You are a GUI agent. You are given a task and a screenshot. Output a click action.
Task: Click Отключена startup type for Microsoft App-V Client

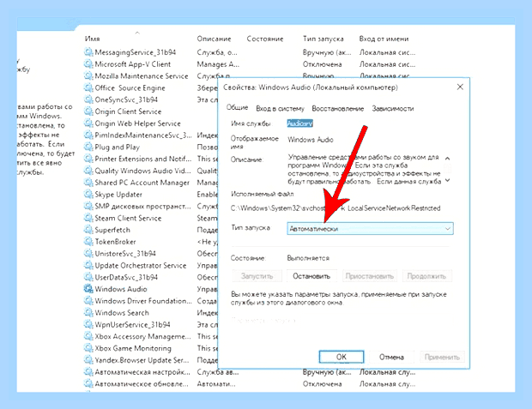(322, 64)
